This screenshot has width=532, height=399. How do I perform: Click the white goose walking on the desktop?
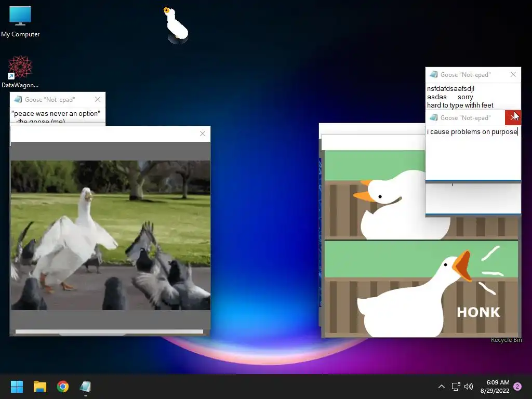point(176,25)
